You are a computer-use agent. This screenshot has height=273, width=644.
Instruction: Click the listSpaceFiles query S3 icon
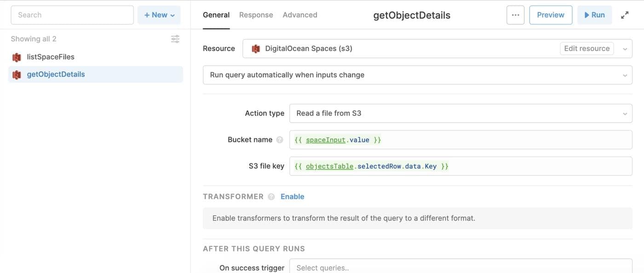(x=17, y=57)
